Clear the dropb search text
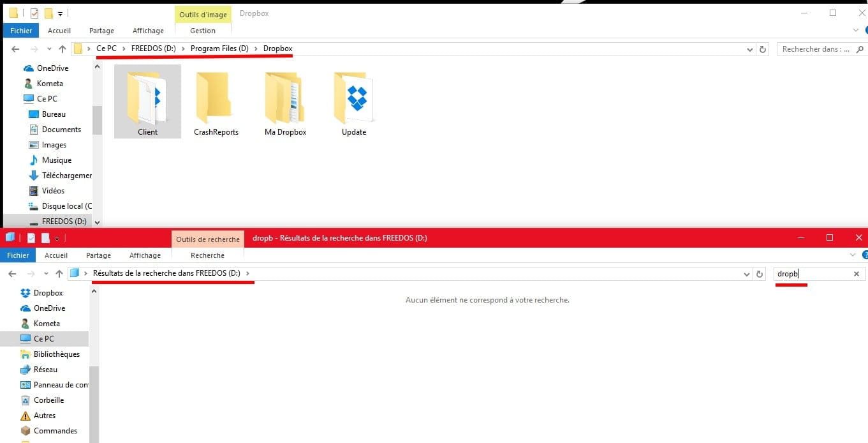 point(857,274)
